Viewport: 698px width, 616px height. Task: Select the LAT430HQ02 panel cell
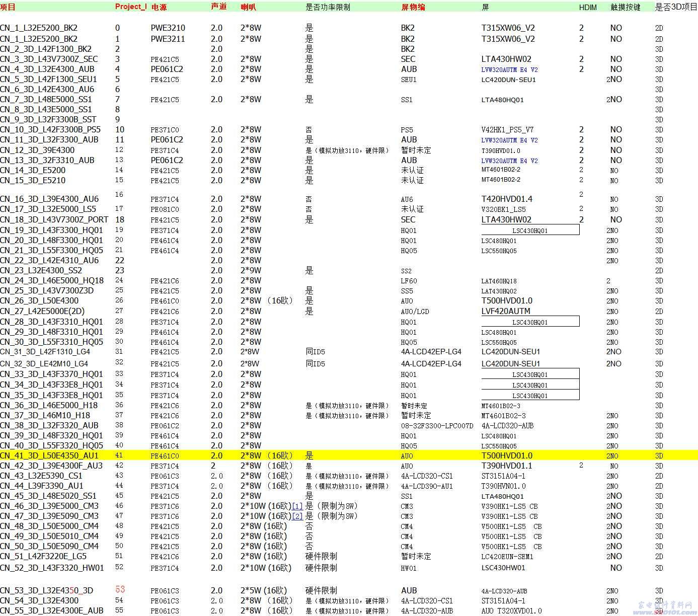pos(499,291)
